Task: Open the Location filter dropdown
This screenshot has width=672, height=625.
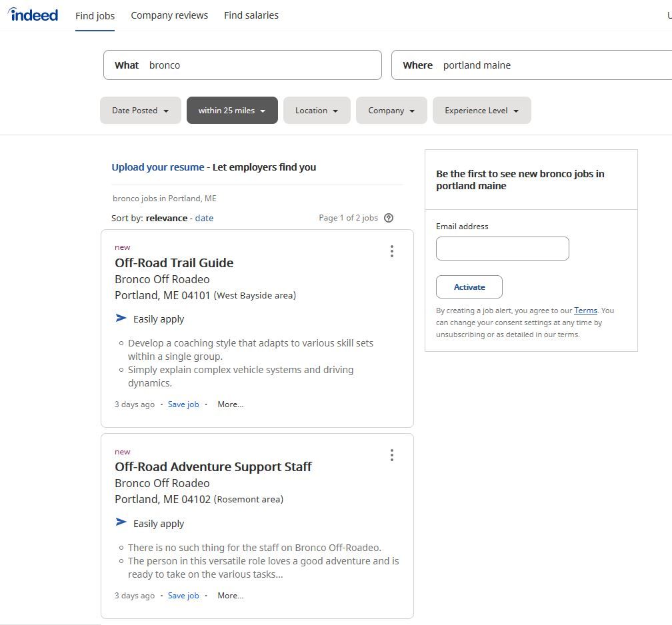Action: 317,111
